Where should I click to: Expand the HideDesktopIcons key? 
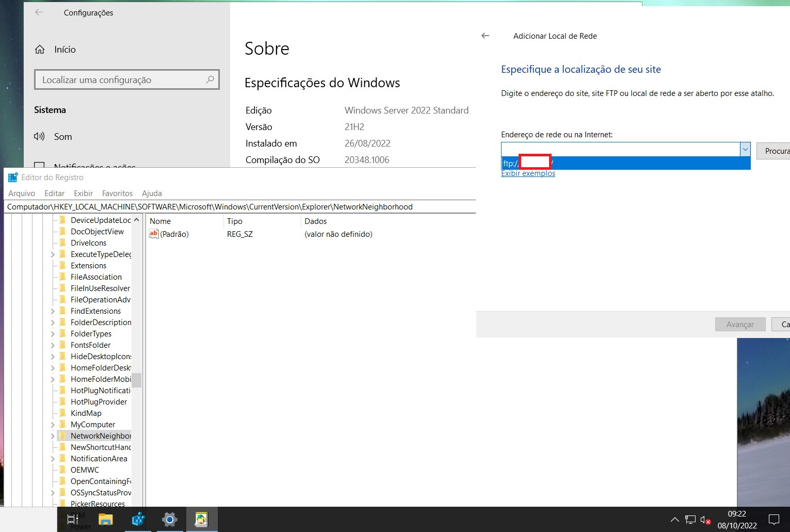click(x=53, y=357)
